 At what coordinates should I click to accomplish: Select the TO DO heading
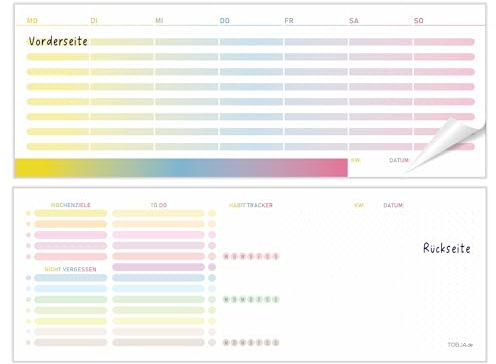[x=158, y=205]
